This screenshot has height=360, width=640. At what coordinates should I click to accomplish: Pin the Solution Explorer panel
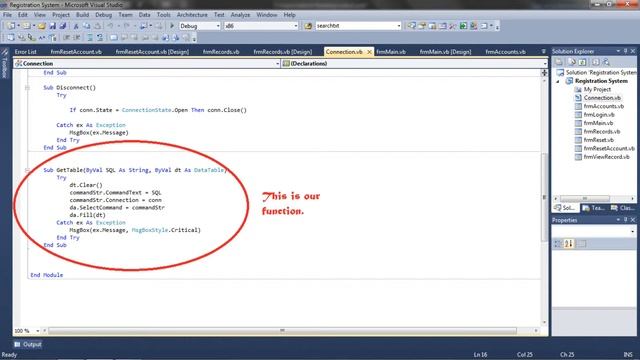625,51
